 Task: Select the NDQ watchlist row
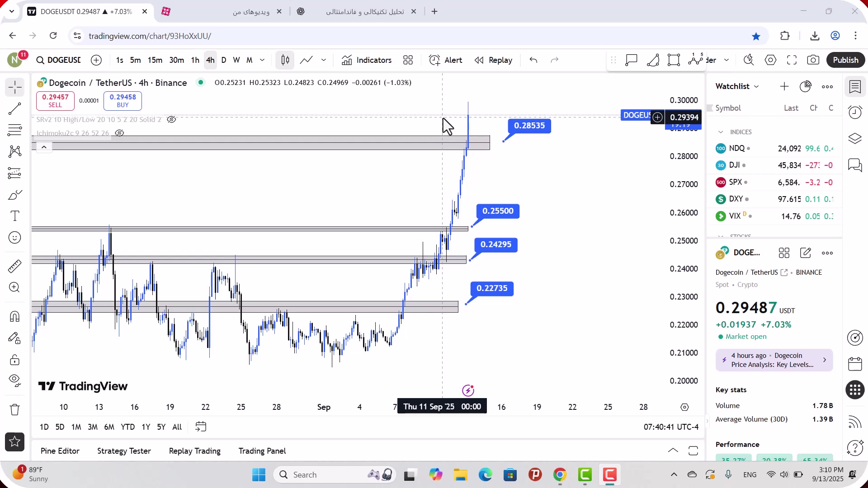(774, 149)
